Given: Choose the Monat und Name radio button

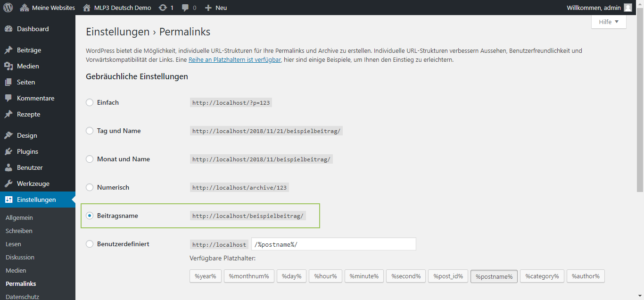Looking at the screenshot, I should pos(90,159).
